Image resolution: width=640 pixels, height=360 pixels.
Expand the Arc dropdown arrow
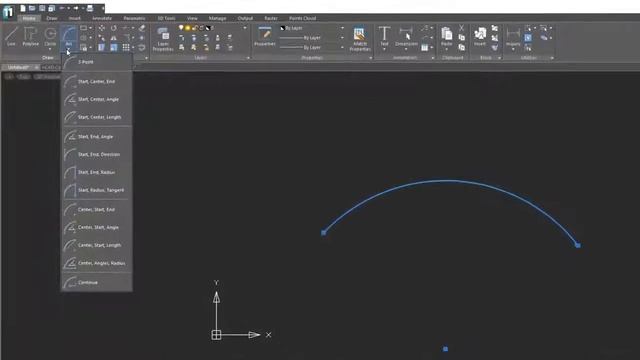pos(69,50)
